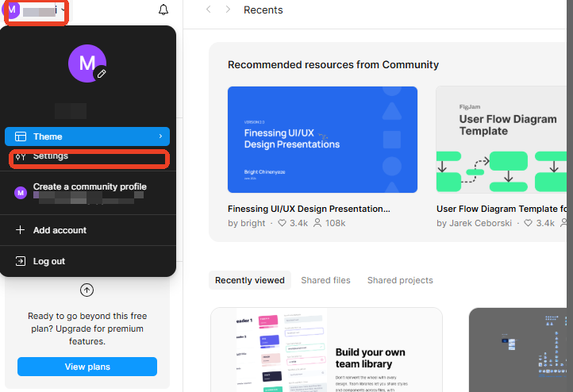
Task: Open the Finessing UI/UX Design Presentations thumbnail
Action: (x=322, y=140)
